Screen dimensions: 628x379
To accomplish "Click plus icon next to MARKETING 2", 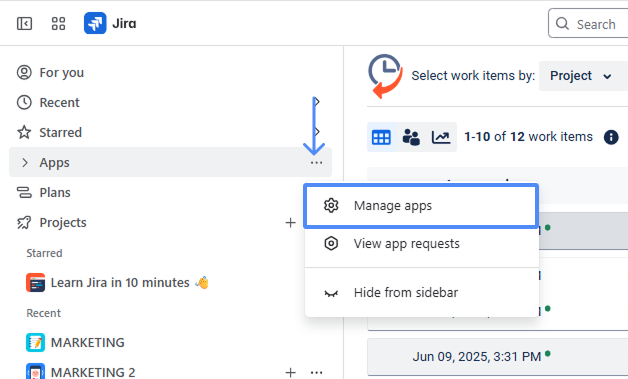I will click(290, 373).
